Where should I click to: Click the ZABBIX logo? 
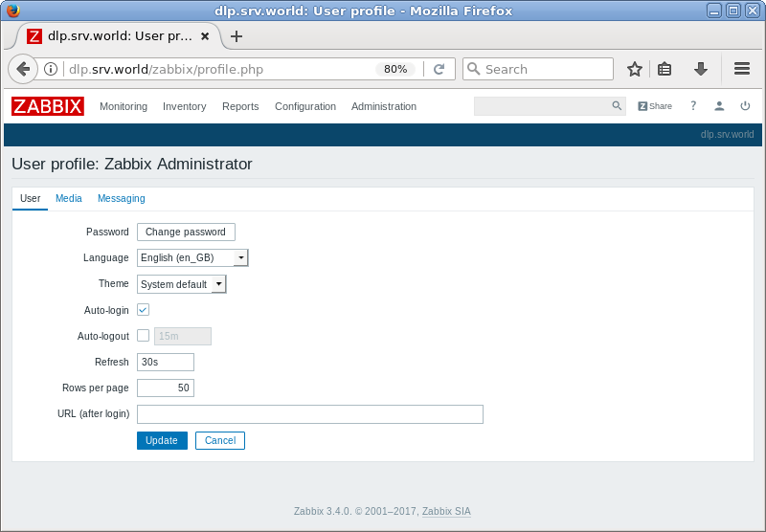[48, 106]
